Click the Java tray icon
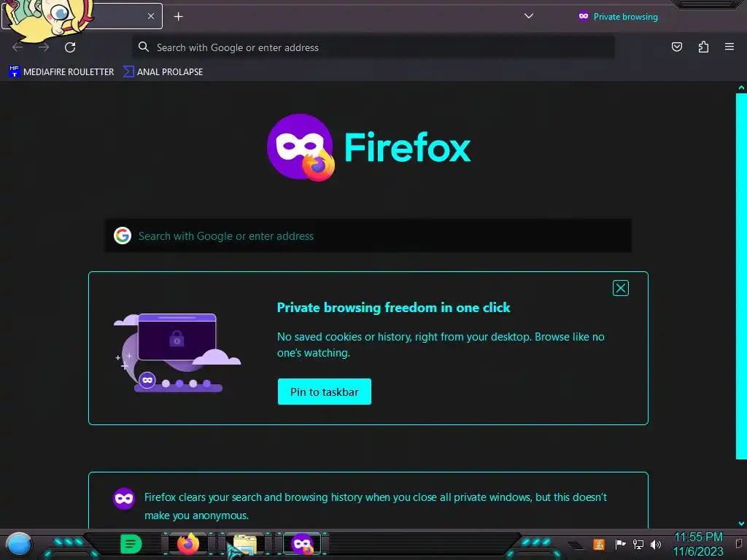This screenshot has width=747, height=560. click(x=598, y=544)
